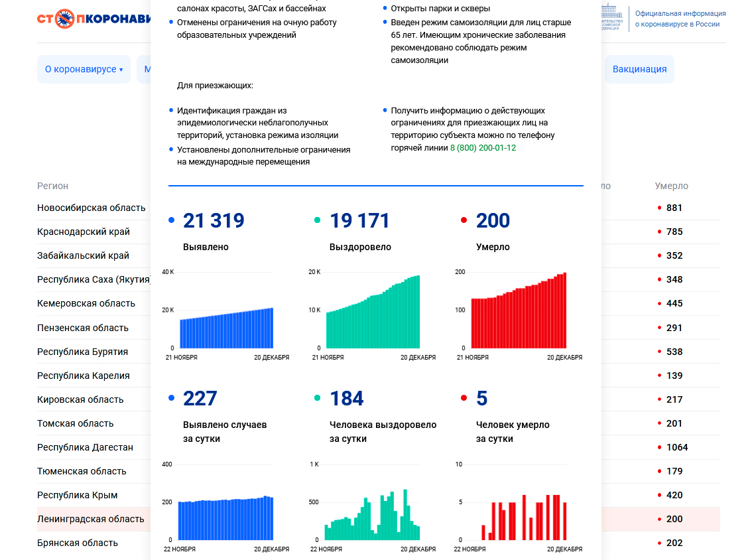The height and width of the screenshot is (560, 756).
Task: Click the blue dot beside 21 319
Action: [x=172, y=220]
